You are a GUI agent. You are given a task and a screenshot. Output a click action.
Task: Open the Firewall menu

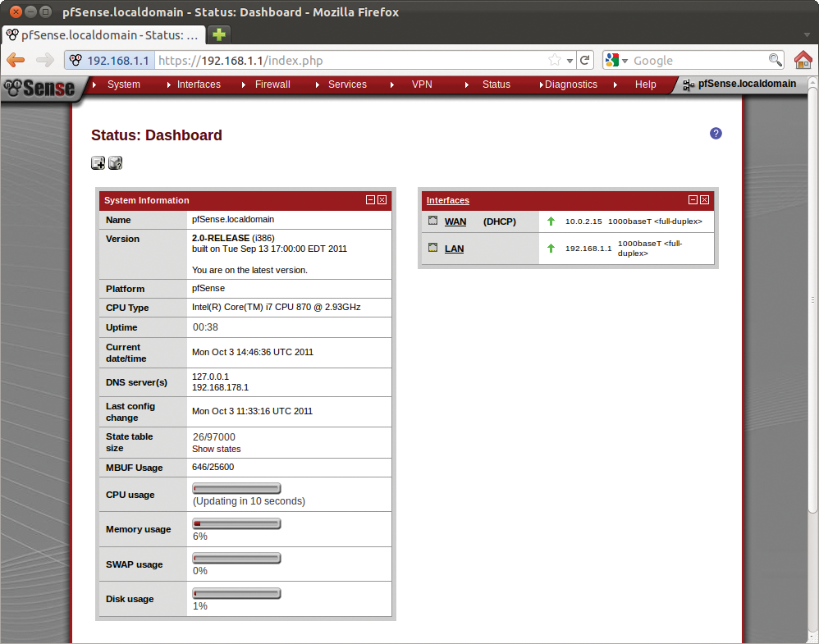click(x=272, y=84)
